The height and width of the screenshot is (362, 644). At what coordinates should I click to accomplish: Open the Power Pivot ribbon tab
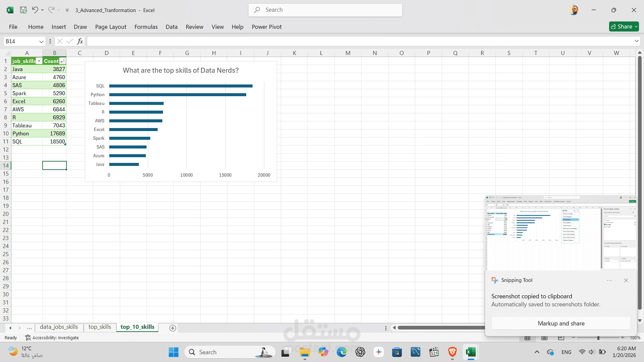click(267, 27)
